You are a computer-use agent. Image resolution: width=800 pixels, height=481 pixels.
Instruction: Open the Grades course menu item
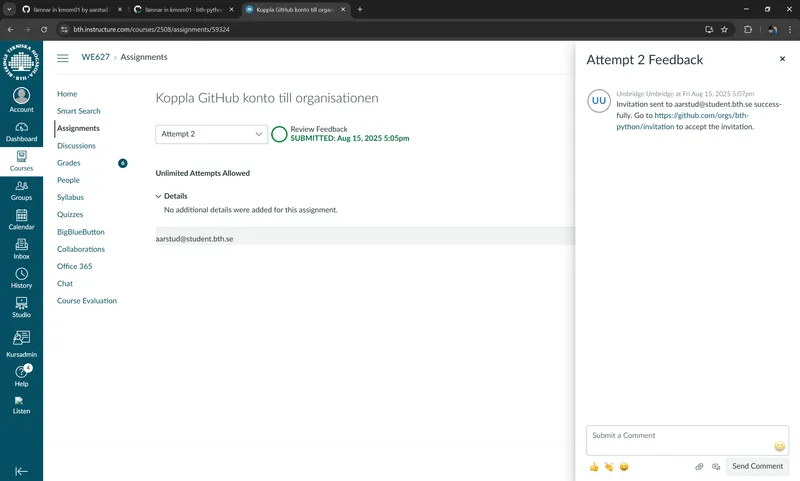tap(69, 163)
